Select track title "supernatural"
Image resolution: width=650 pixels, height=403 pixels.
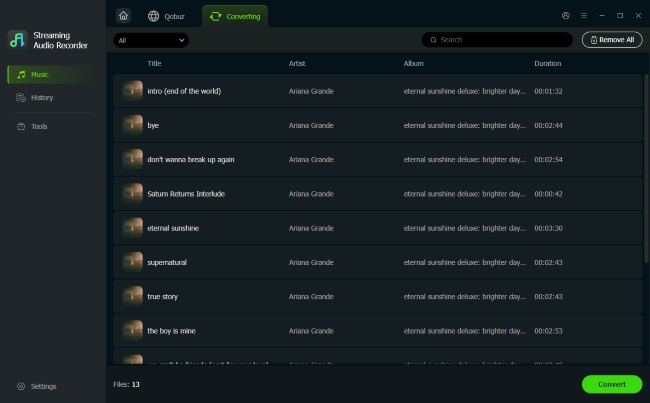pyautogui.click(x=167, y=262)
